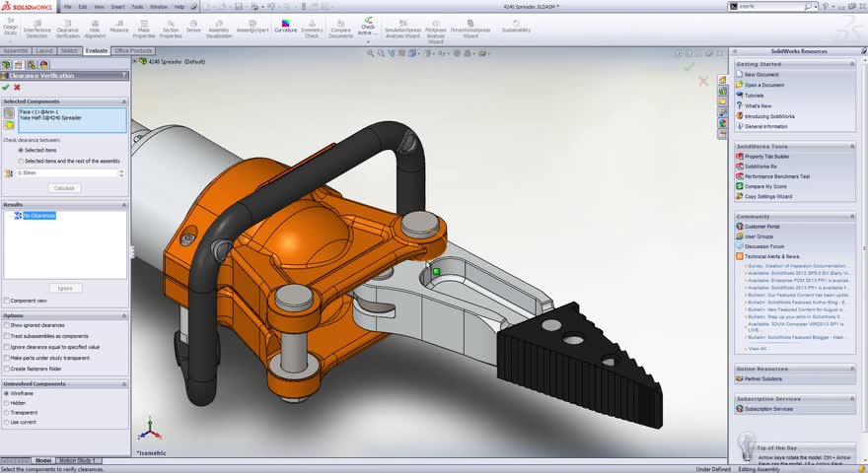The width and height of the screenshot is (868, 473).
Task: Select the Hidden radio option
Action: [x=6, y=403]
